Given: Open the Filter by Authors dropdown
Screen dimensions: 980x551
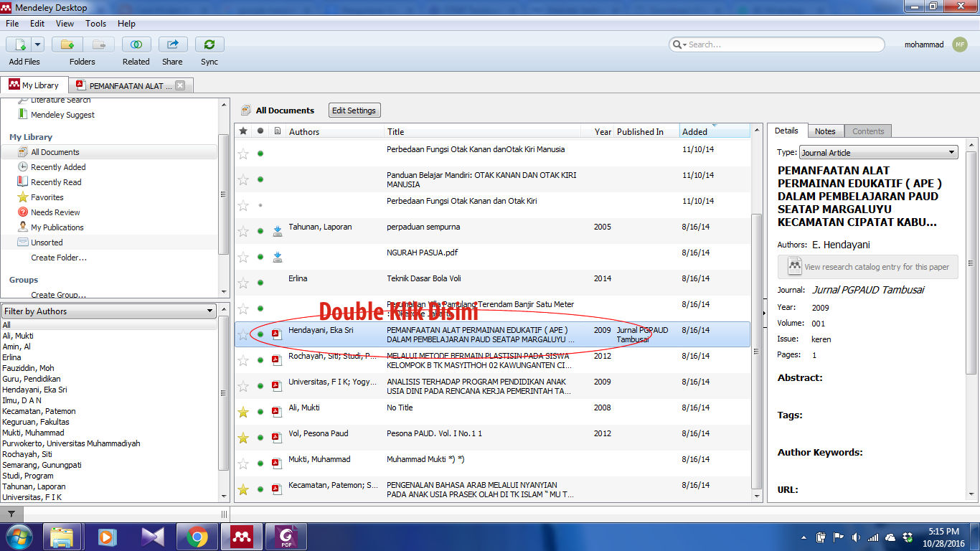Looking at the screenshot, I should pos(109,311).
